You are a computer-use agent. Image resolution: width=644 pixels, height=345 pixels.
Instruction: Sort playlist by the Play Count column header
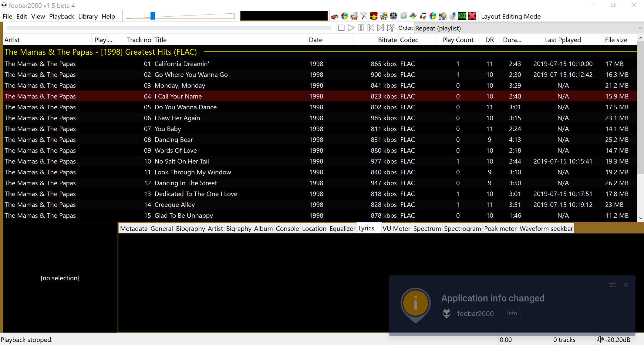pos(458,40)
